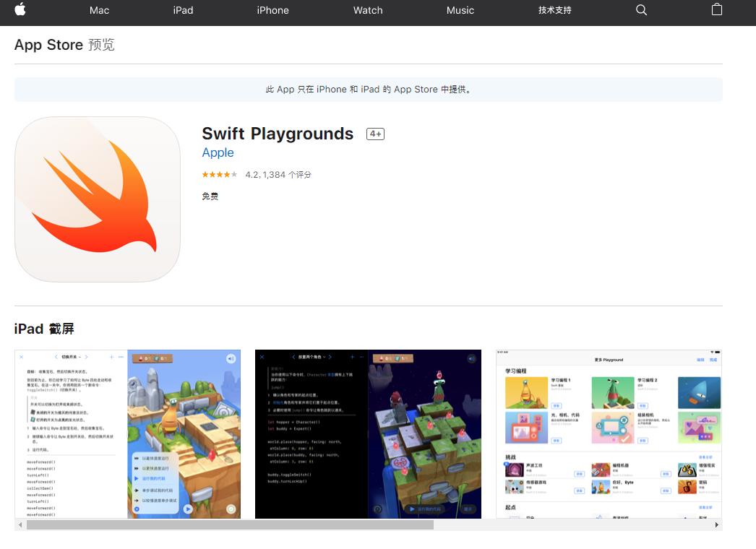Select Music in the top navigation
The image size is (756, 549).
(x=460, y=10)
